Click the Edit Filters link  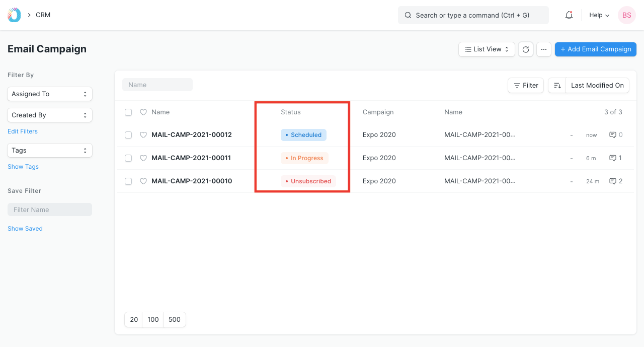pyautogui.click(x=23, y=131)
